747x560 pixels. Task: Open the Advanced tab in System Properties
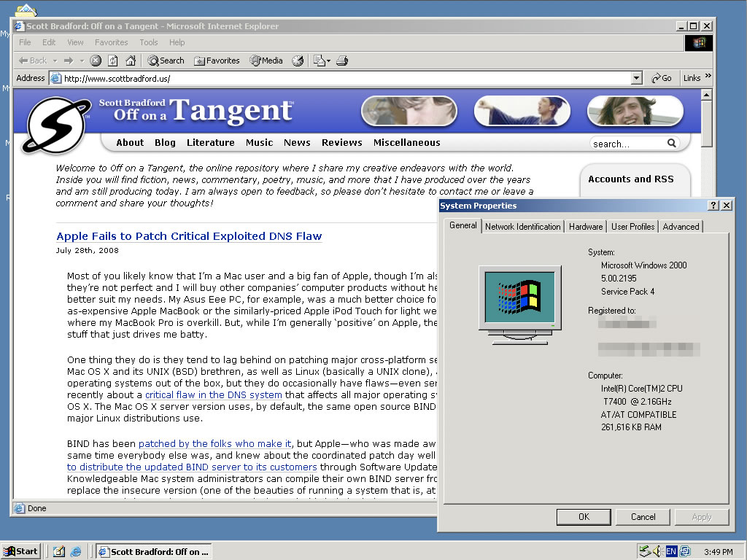pos(681,227)
